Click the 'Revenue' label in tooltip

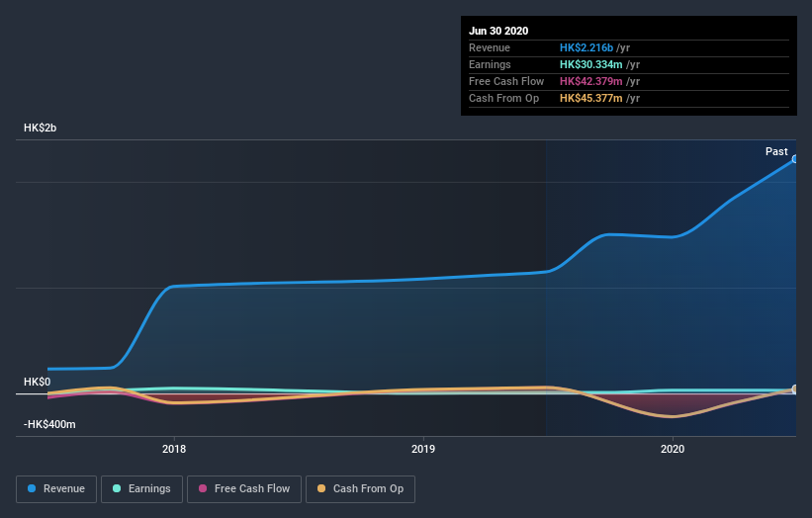tap(490, 47)
